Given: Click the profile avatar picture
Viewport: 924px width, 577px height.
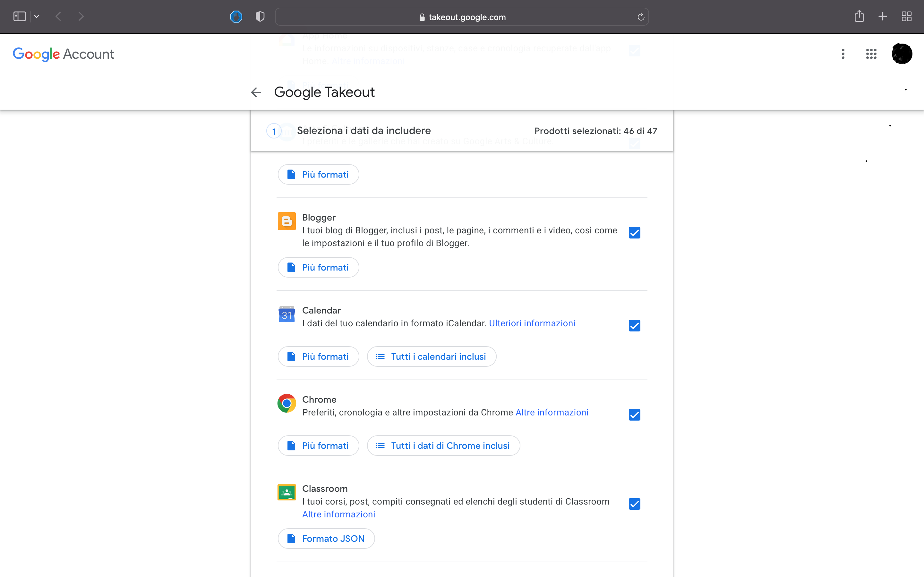Looking at the screenshot, I should click(902, 54).
